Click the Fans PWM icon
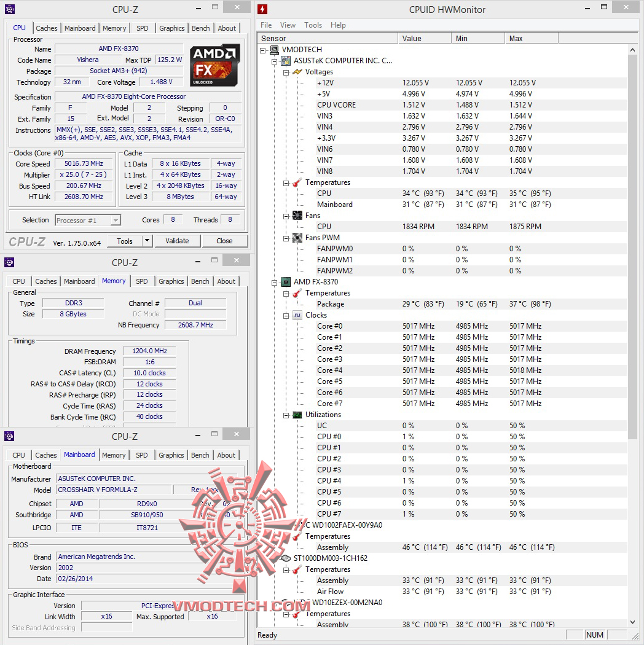 coord(297,238)
